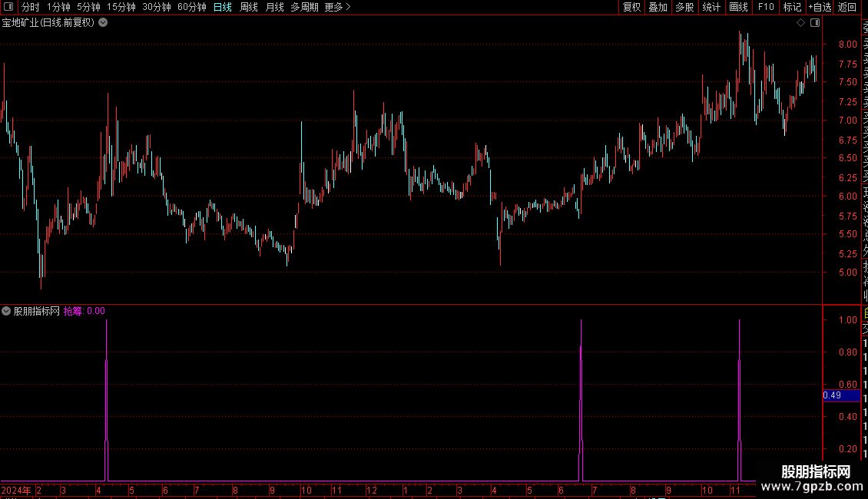Click the 0.49 highlighted axis value
Screen dimensions: 868x499
(841, 395)
